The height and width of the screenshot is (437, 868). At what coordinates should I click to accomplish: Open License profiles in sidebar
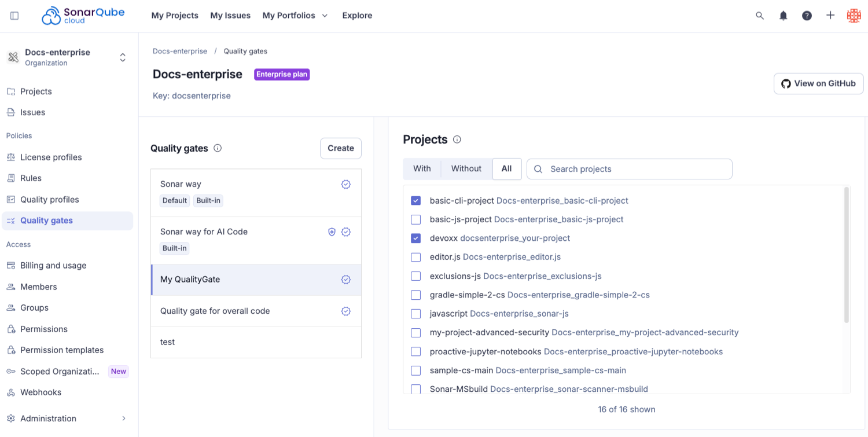tap(68, 157)
